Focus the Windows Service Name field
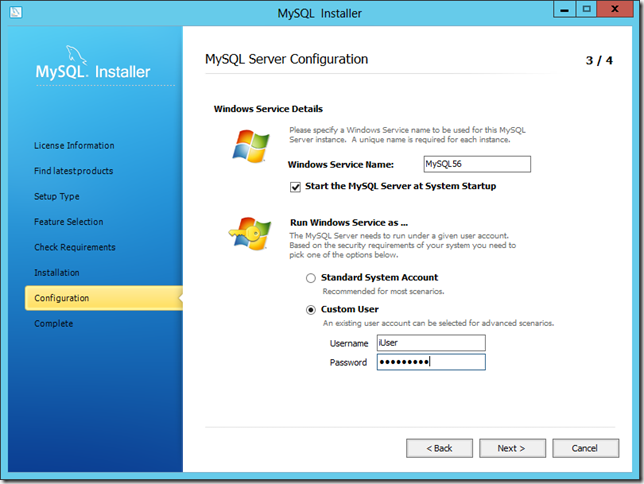 [x=477, y=164]
